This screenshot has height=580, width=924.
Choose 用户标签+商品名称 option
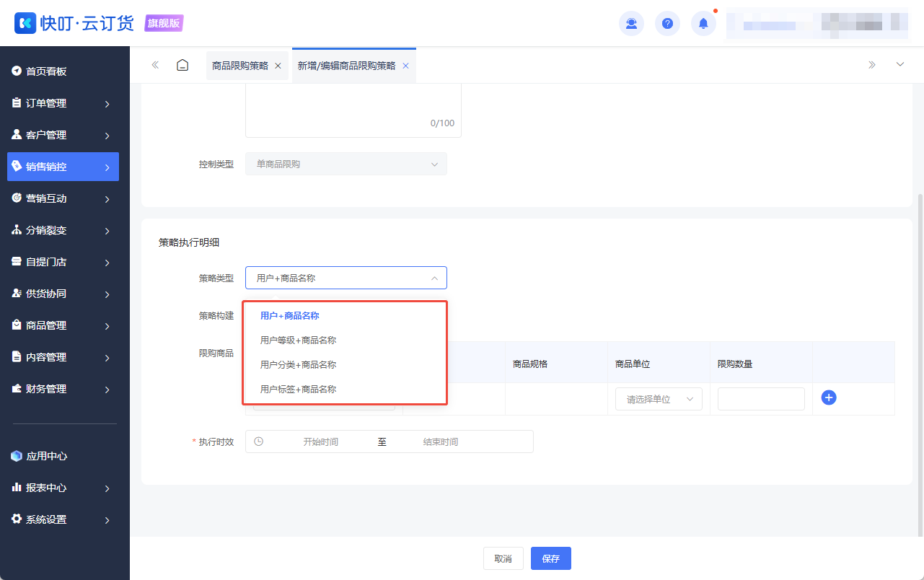(345, 390)
